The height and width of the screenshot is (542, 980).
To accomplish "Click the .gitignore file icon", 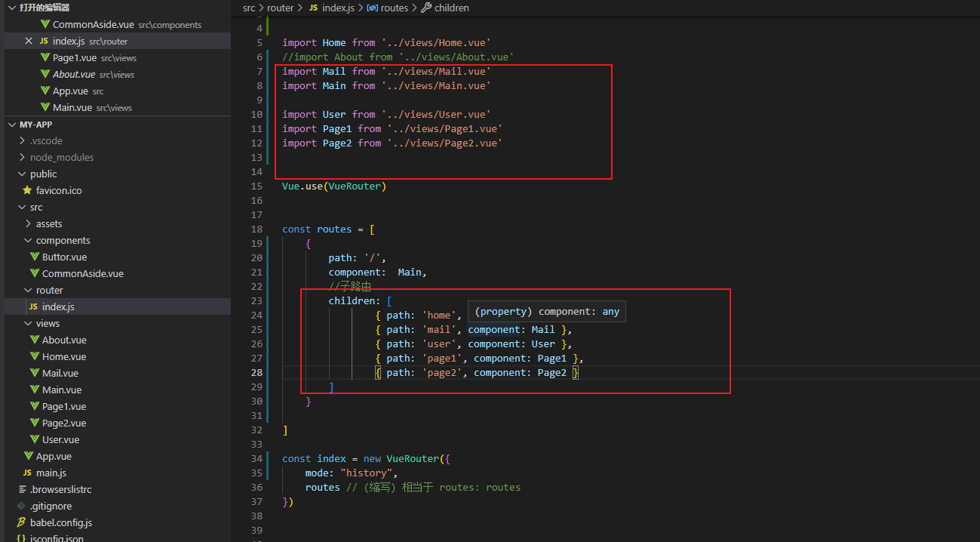I will pos(22,507).
